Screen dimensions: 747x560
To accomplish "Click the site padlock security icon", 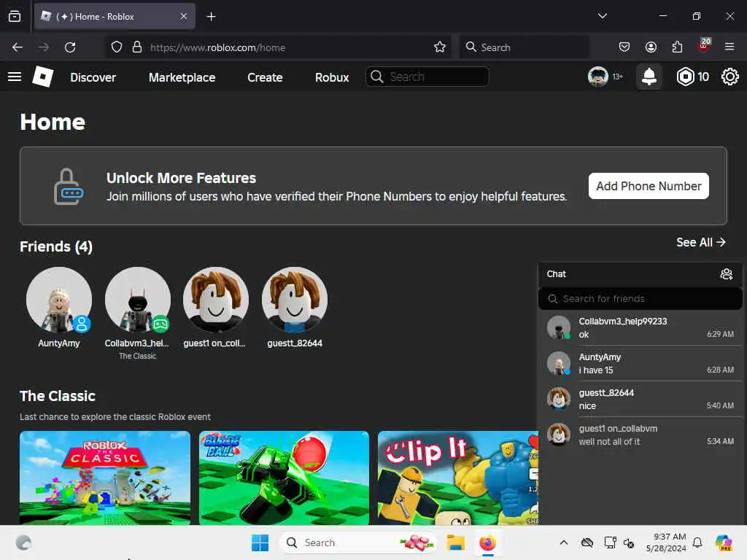I will coord(137,47).
